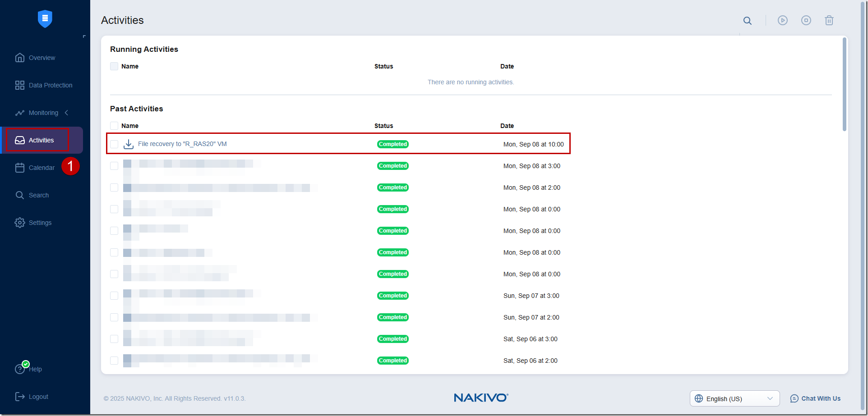Screen dimensions: 868x416
Task: Click the Logout arrow icon
Action: 19,397
